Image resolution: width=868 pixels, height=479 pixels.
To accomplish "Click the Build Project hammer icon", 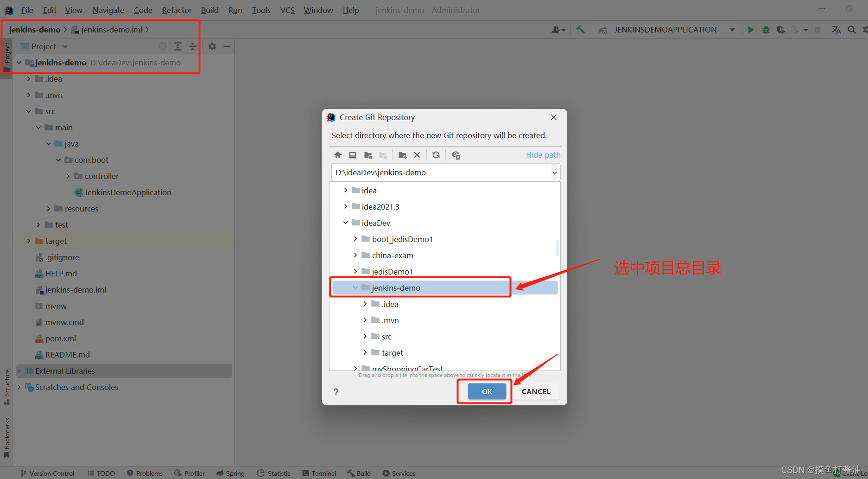I will pyautogui.click(x=580, y=30).
